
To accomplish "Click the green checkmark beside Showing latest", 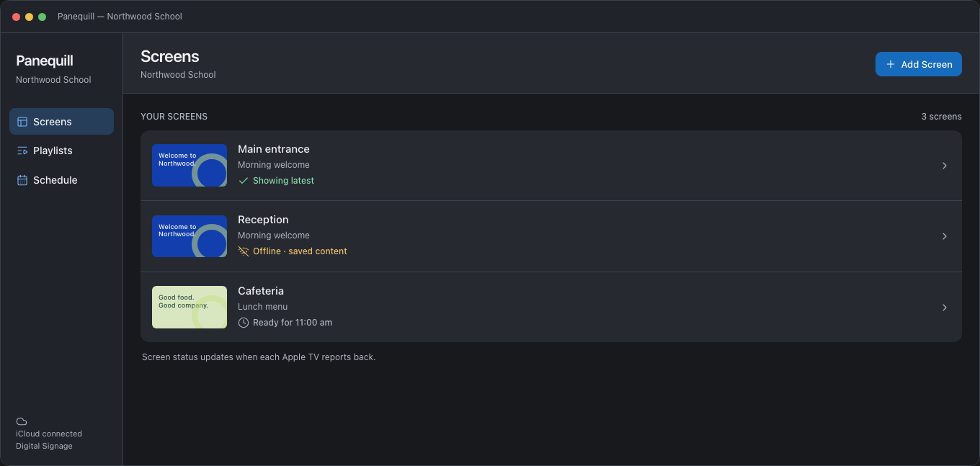I will click(x=244, y=181).
